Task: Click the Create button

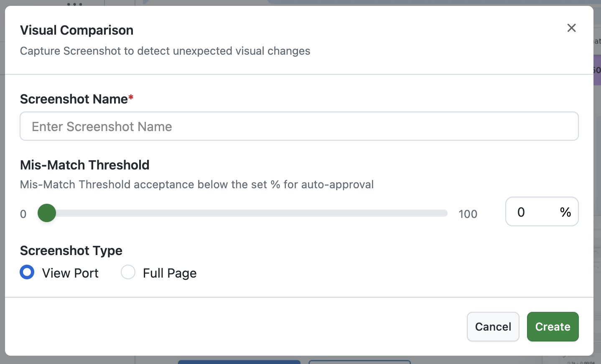Action: coord(553,326)
